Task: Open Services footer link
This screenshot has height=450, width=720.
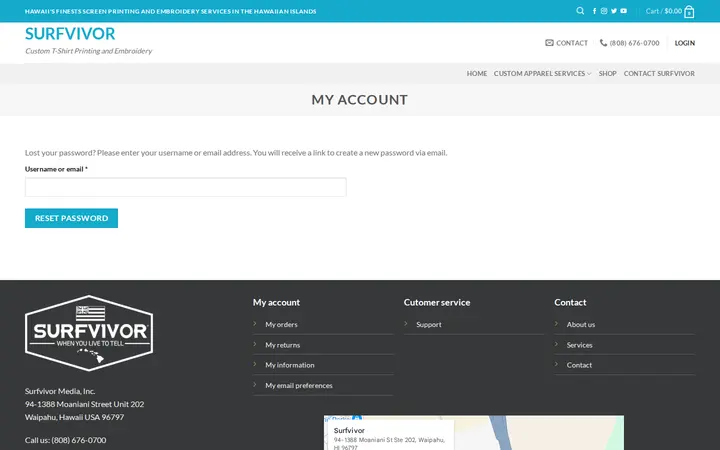Action: click(x=579, y=345)
